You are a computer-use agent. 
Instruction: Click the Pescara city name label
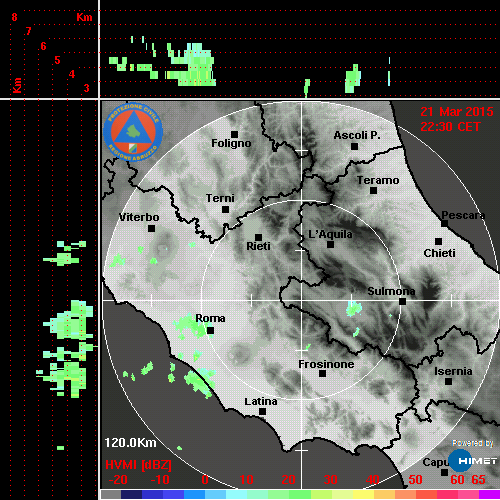pos(463,215)
